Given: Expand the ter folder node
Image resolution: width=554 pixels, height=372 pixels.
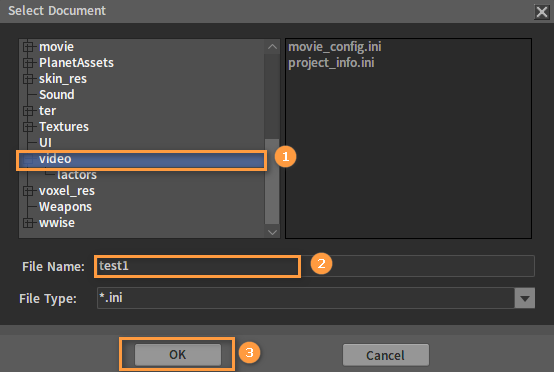Looking at the screenshot, I should pos(28,111).
